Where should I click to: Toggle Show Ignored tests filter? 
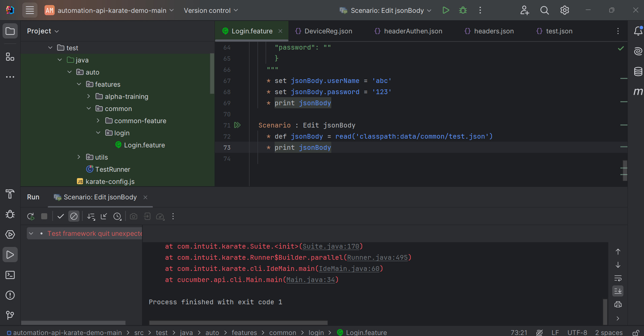tap(74, 217)
